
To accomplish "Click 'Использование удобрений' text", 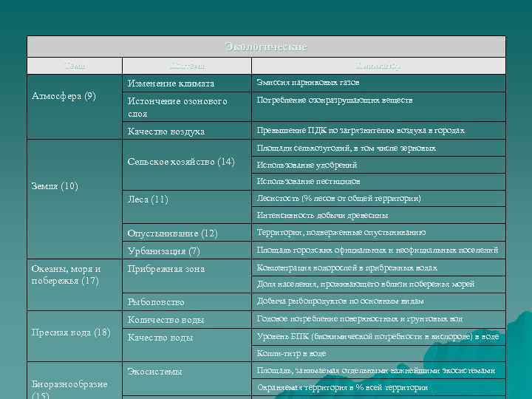I will click(x=307, y=166).
